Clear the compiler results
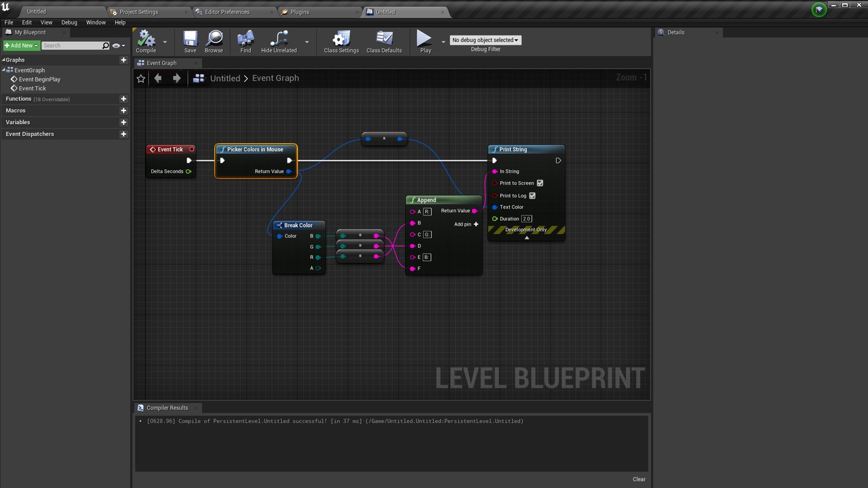 click(x=639, y=479)
